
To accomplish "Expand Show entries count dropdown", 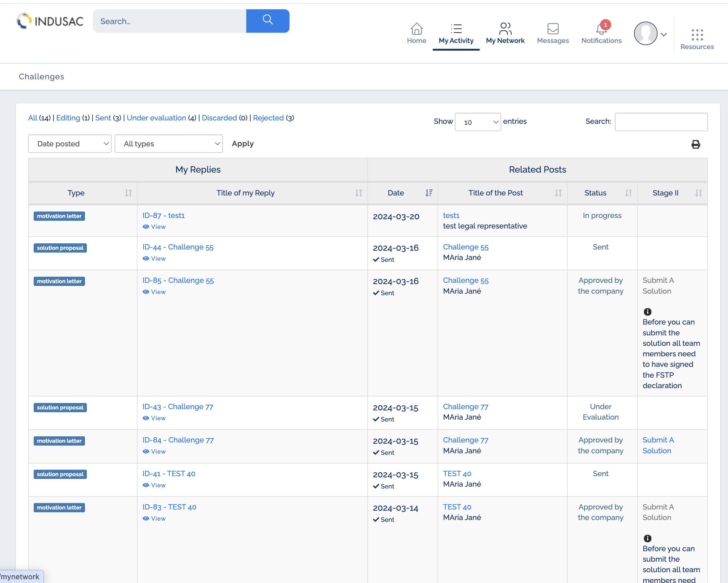I will tap(477, 122).
